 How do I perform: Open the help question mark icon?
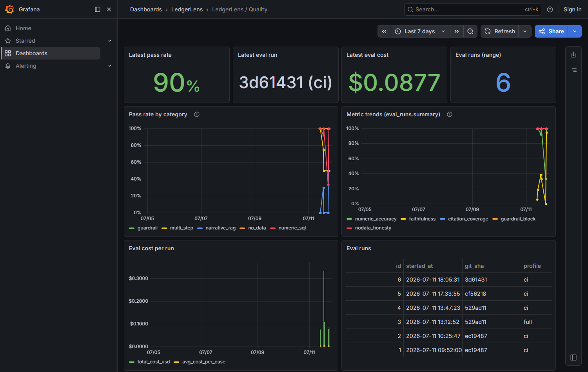tap(550, 9)
